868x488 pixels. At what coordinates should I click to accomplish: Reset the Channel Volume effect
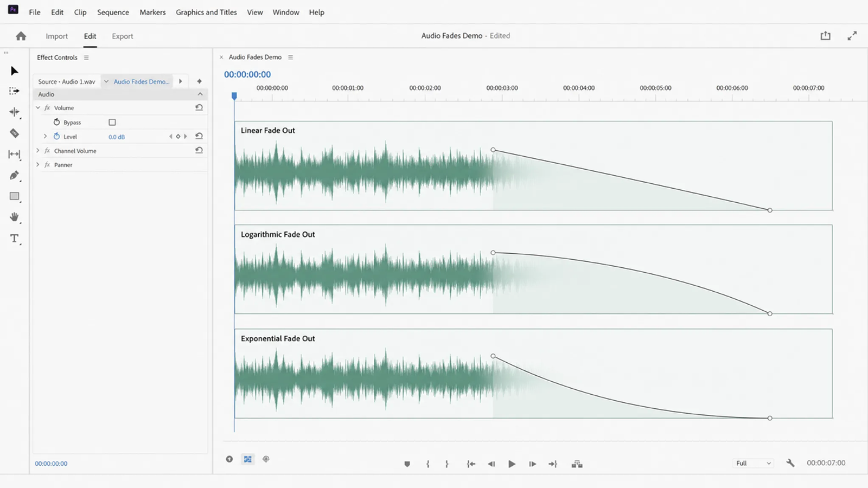tap(199, 150)
